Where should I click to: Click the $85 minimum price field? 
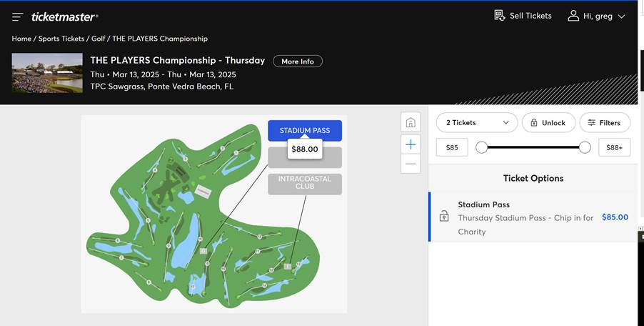tap(452, 147)
